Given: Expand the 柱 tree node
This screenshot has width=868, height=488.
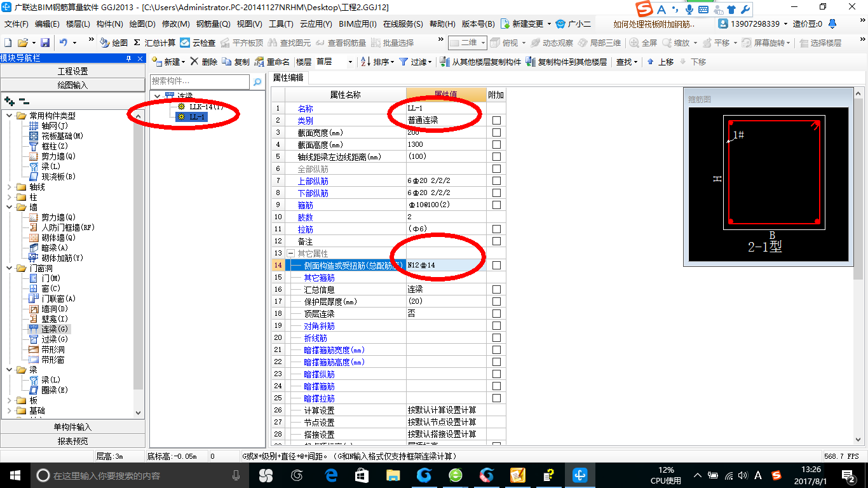Looking at the screenshot, I should click(x=10, y=197).
